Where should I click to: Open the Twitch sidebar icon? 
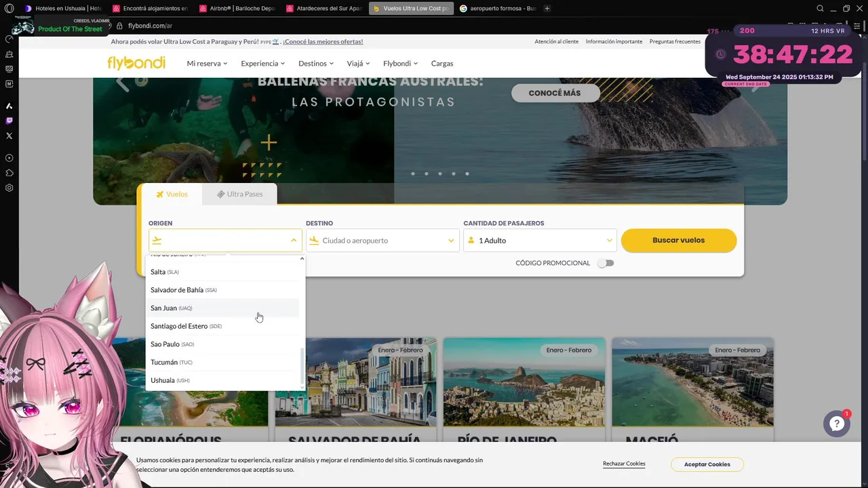coord(9,121)
